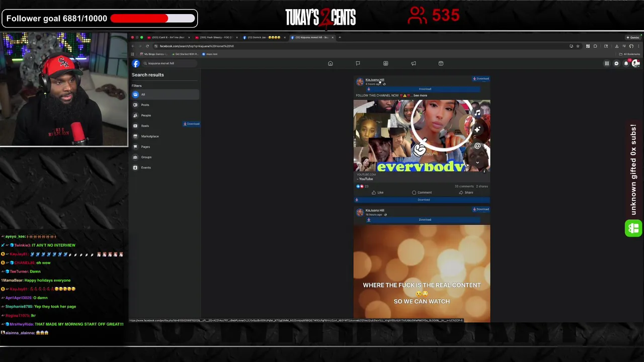Open the Gemini button in Chrome
644x362 pixels.
click(633, 37)
